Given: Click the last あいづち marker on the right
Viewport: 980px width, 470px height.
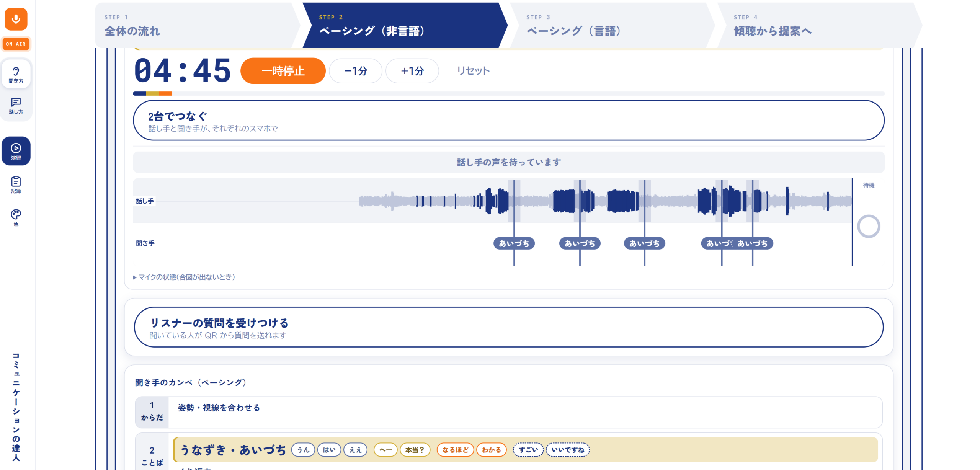Looking at the screenshot, I should pyautogui.click(x=752, y=243).
